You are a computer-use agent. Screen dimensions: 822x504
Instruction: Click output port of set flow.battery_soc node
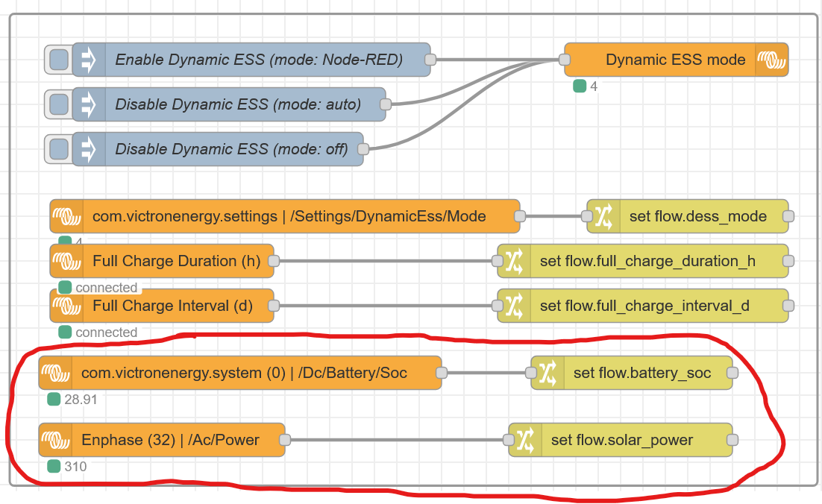tap(732, 373)
